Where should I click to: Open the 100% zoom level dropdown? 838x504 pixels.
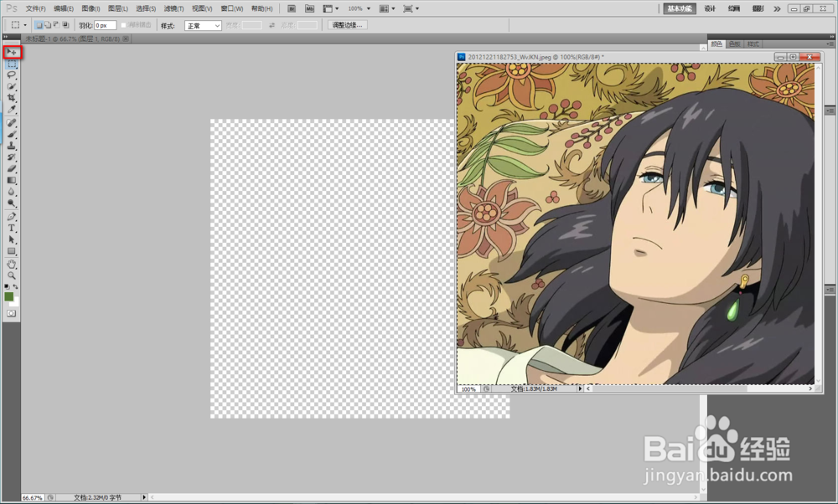(360, 8)
